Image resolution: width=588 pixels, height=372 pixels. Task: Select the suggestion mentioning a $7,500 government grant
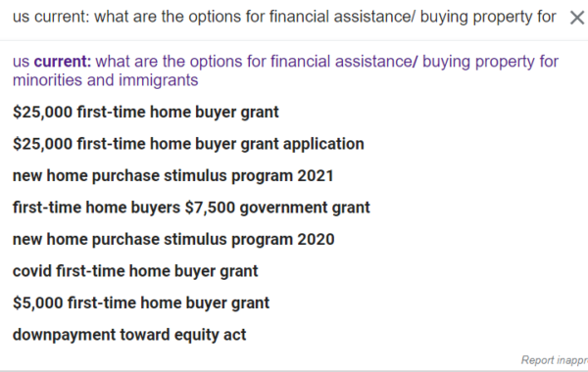pyautogui.click(x=191, y=208)
